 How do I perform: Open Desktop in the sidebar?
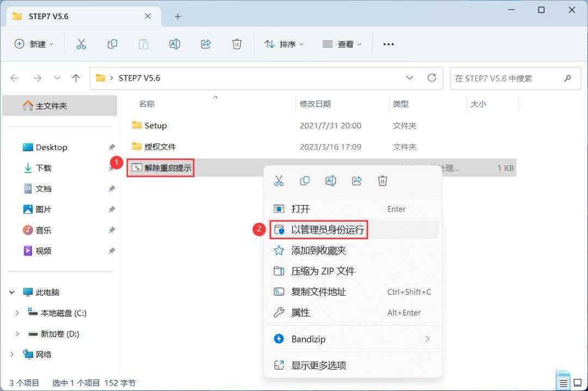pyautogui.click(x=51, y=147)
